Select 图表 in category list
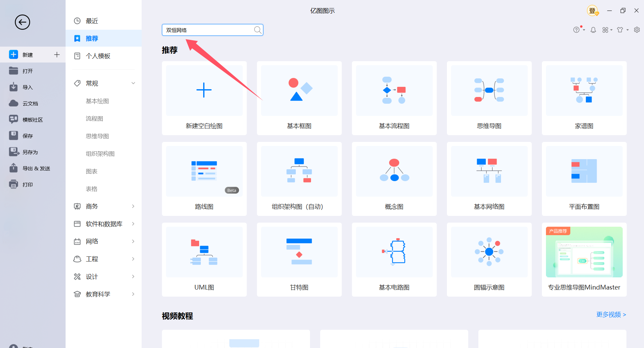Image resolution: width=644 pixels, height=348 pixels. tap(92, 171)
